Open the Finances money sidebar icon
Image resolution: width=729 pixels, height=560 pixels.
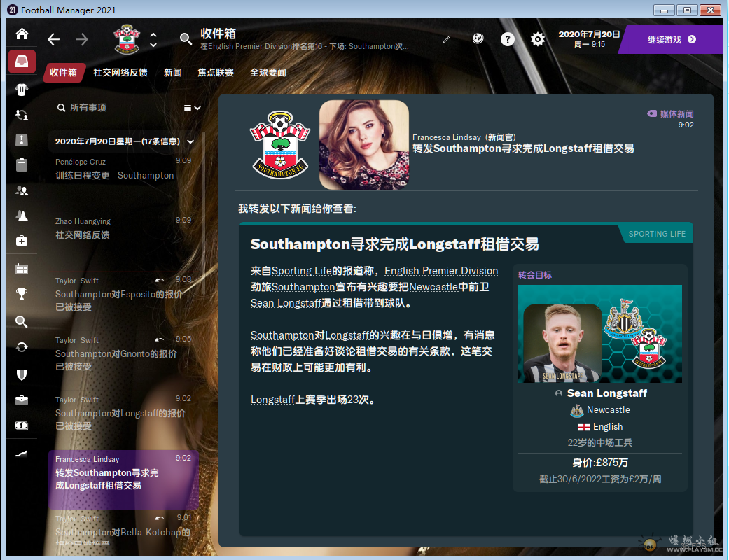click(x=22, y=425)
